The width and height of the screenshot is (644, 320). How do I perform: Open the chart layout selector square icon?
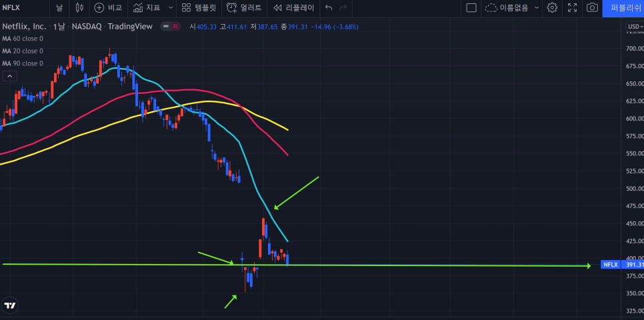click(x=471, y=7)
